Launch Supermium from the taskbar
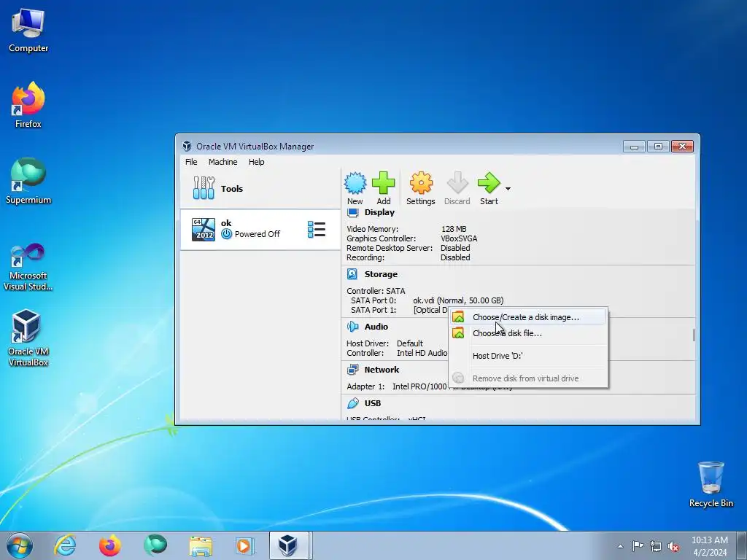Viewport: 747px width, 560px height. tap(155, 545)
